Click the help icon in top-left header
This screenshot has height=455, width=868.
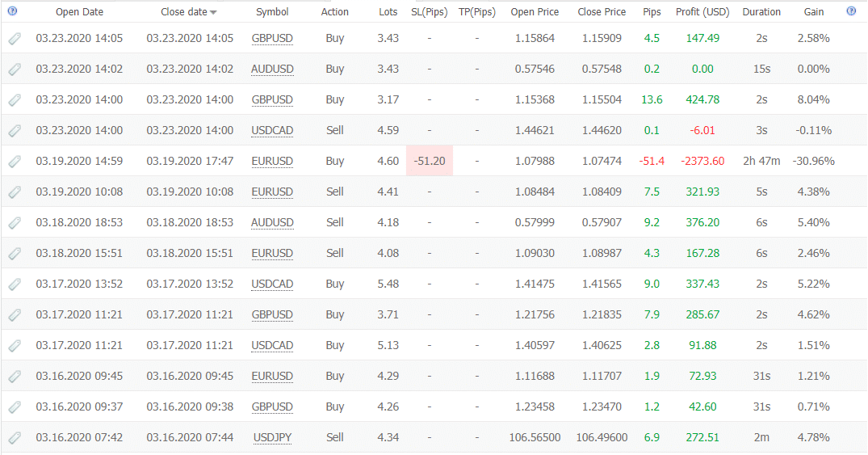[x=12, y=11]
